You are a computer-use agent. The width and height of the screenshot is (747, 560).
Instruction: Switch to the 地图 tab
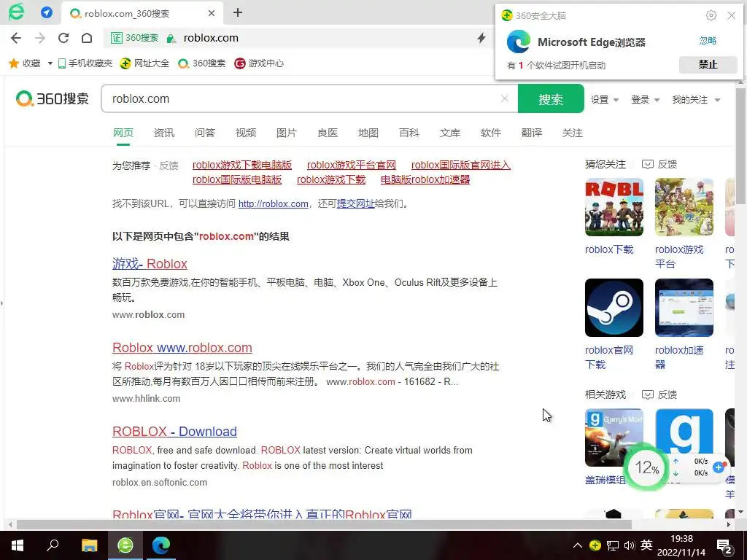coord(368,133)
